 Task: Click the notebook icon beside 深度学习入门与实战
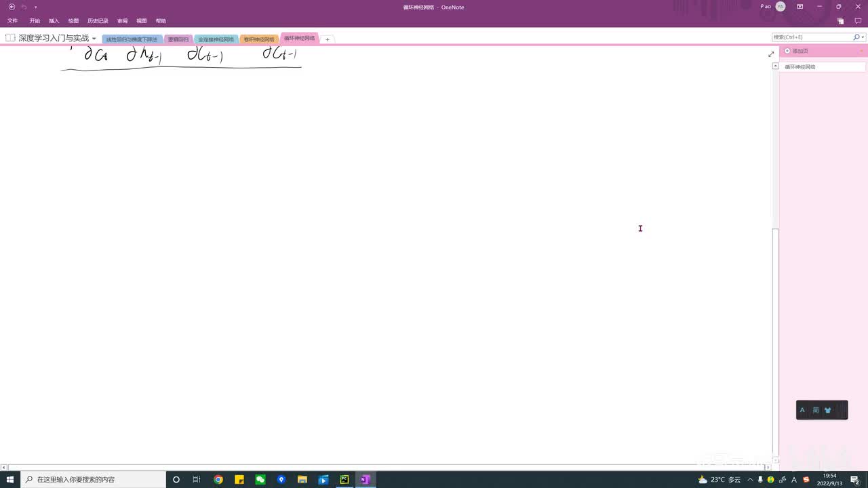tap(10, 38)
